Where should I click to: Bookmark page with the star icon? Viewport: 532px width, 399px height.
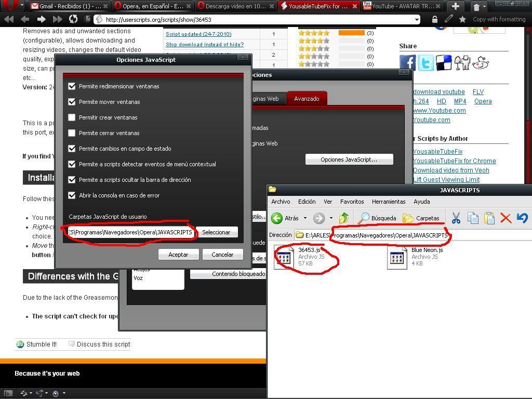coord(462,19)
